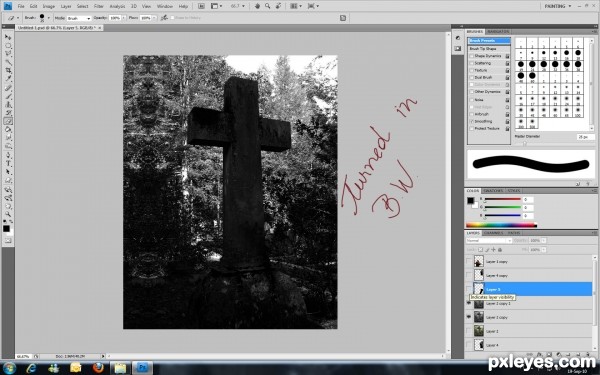Add layer mask button
The width and height of the screenshot is (600, 375).
click(549, 354)
